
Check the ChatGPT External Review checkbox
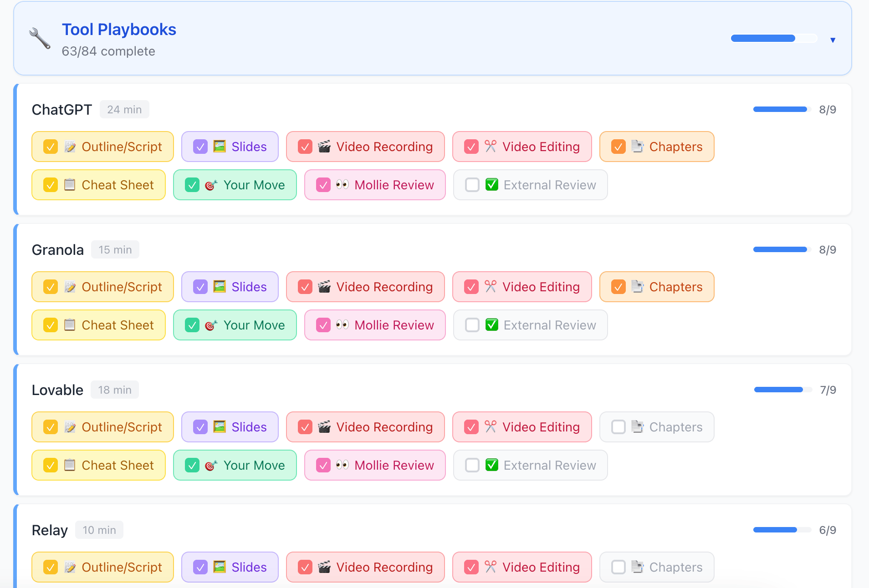tap(472, 185)
